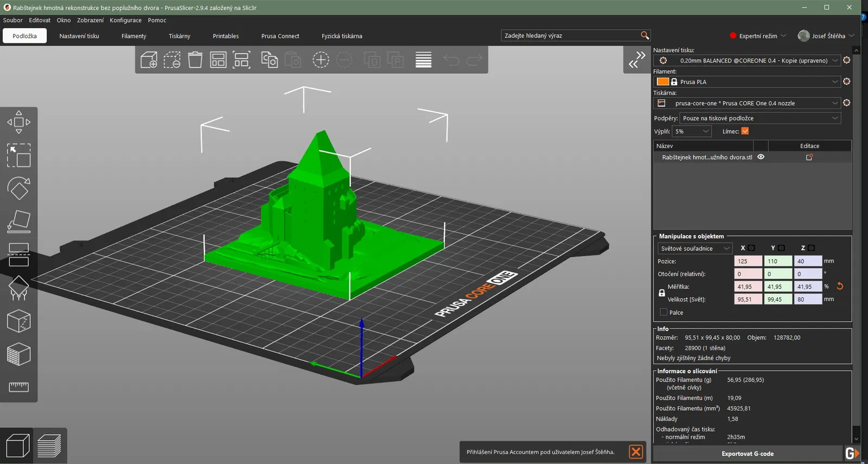Enable the Palce inches checkbox
Screen dimensions: 868x464
pos(663,313)
